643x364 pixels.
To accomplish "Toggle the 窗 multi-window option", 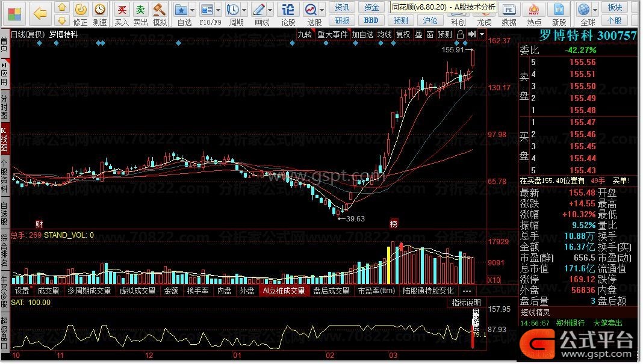I will 430,34.
